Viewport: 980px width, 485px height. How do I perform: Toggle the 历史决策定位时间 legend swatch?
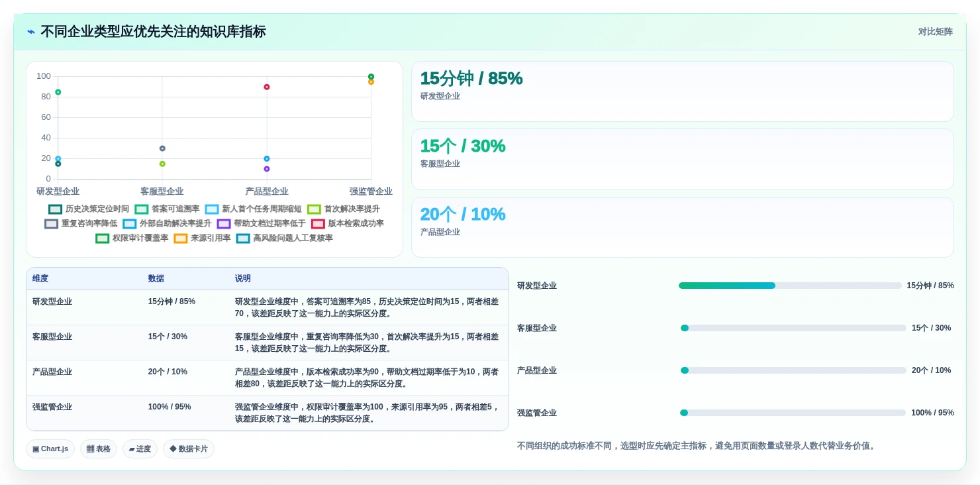pos(55,209)
